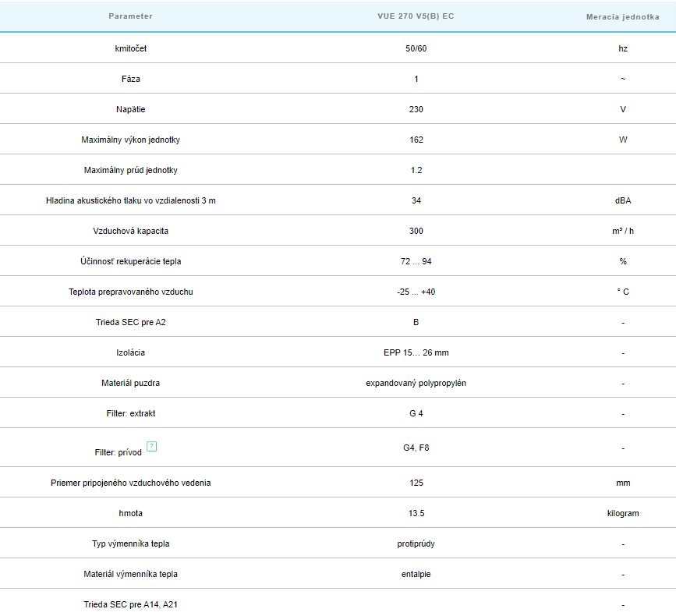Select the EPP 15... 26 mm insulation value
Screen dimensions: 676x616
pos(416,352)
